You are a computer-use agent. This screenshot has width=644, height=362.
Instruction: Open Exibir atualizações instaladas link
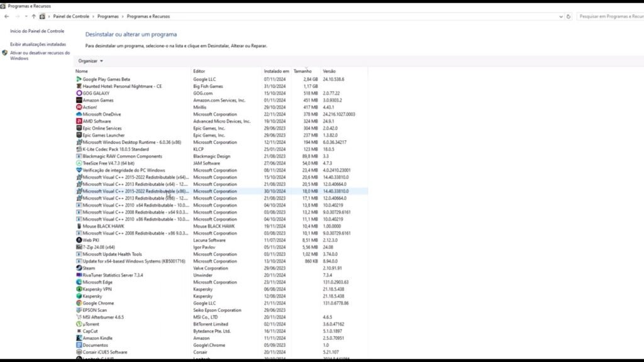[38, 45]
